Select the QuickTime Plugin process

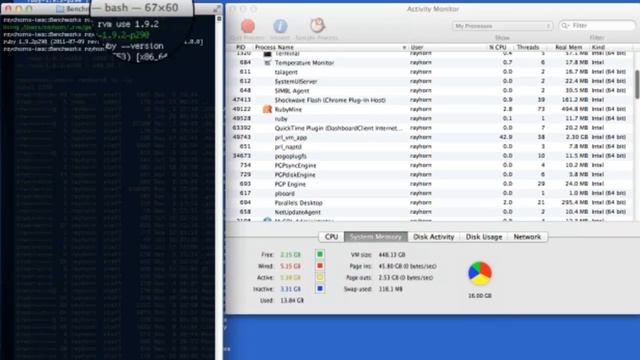click(x=338, y=128)
